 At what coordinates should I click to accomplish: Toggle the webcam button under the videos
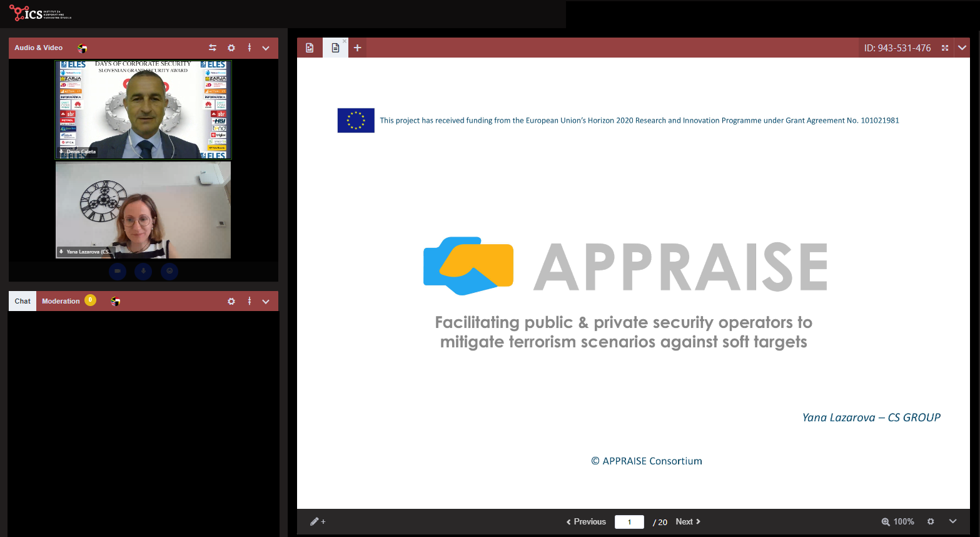coord(118,271)
